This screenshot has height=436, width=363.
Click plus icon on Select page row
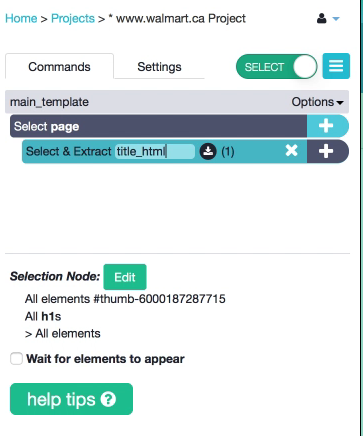point(327,126)
